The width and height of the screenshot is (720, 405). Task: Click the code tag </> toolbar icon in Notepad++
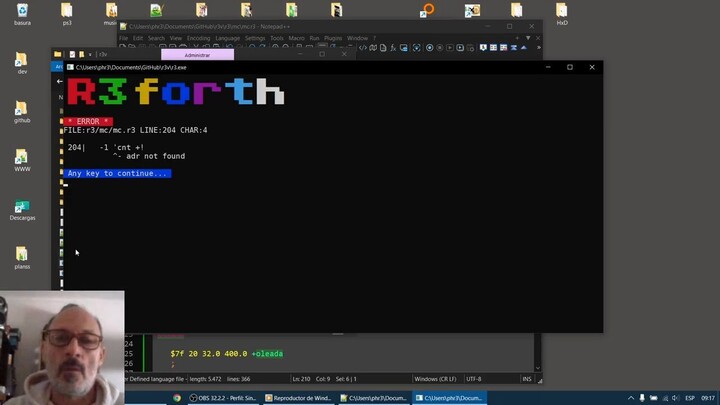coord(363,48)
